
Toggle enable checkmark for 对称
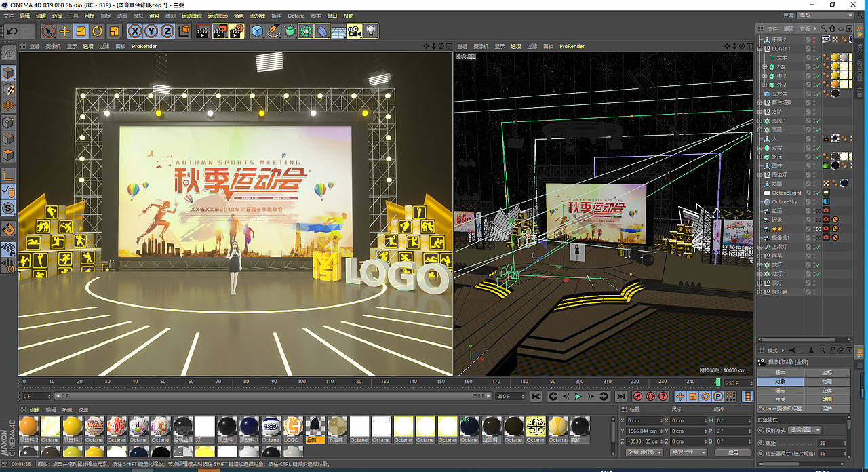pos(818,148)
